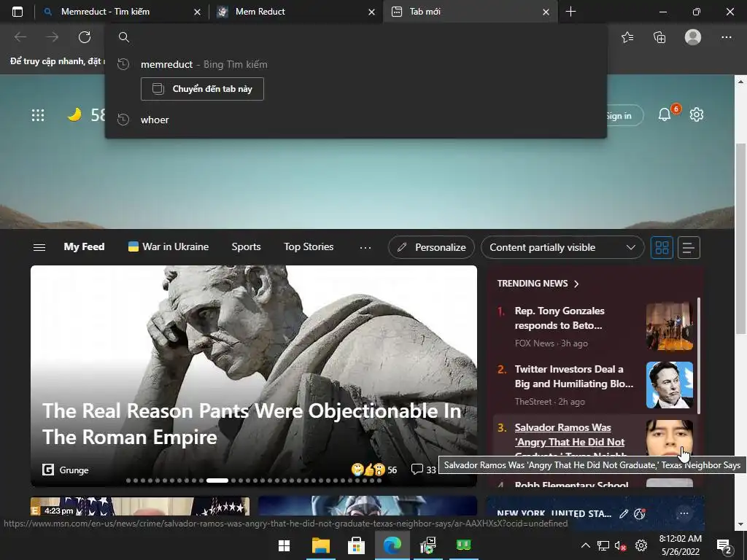
Task: Switch feed to list view
Action: tap(689, 248)
